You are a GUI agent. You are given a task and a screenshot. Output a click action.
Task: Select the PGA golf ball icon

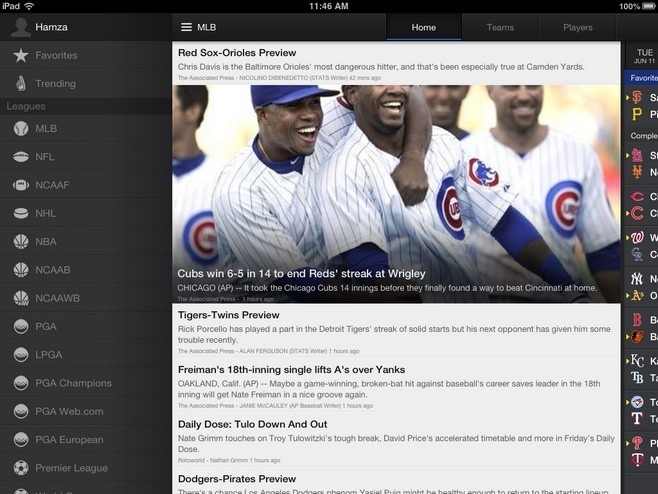point(21,327)
